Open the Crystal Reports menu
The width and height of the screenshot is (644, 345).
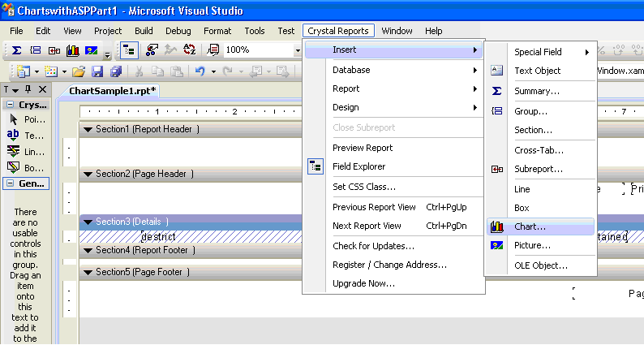tap(338, 31)
